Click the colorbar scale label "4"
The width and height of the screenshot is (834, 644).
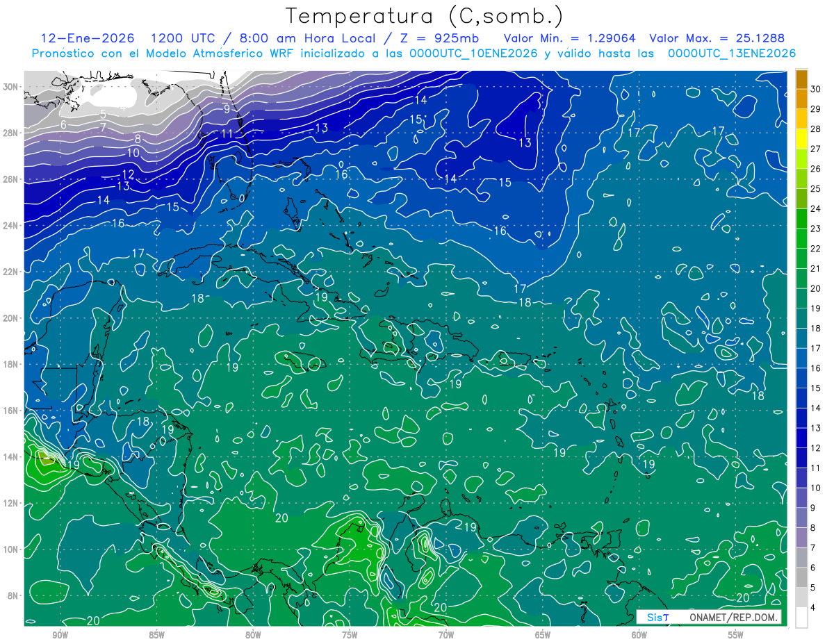(813, 608)
